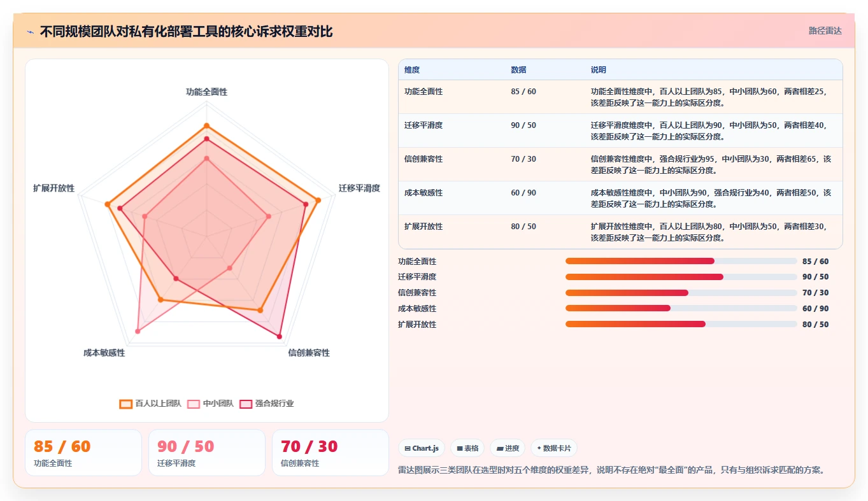Click the 数据卡片 chip
This screenshot has width=868, height=501.
[554, 448]
